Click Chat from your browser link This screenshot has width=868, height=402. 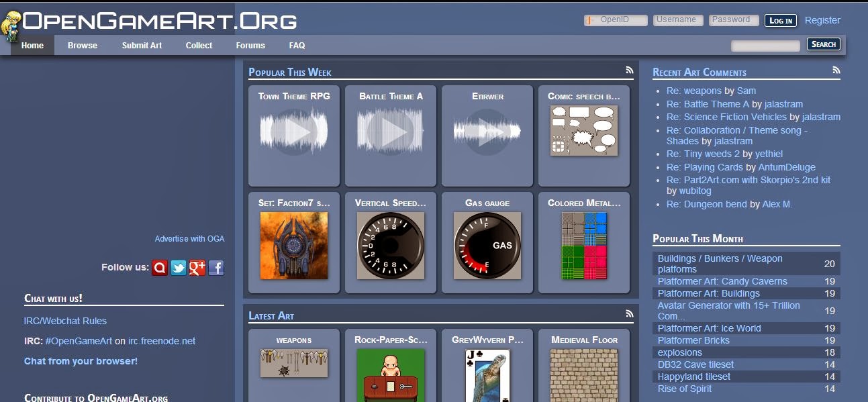(81, 361)
